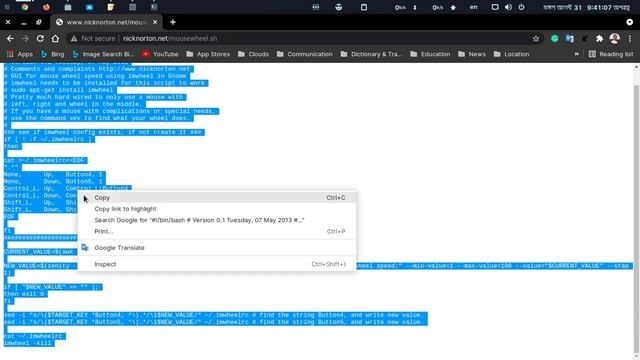Open the Clouds bookmark folder
Image resolution: width=640 pixels, height=360 pixels.
[x=253, y=54]
